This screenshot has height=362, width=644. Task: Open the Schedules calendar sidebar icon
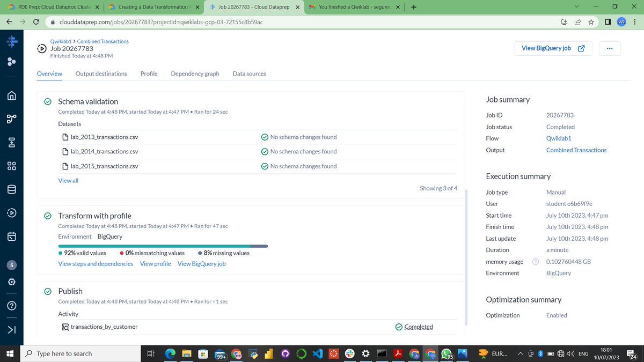[x=12, y=236]
